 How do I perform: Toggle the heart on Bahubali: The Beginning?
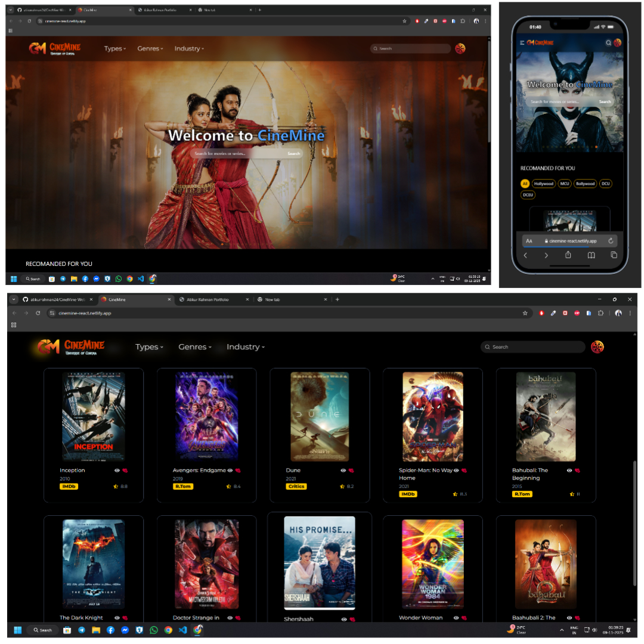(576, 470)
